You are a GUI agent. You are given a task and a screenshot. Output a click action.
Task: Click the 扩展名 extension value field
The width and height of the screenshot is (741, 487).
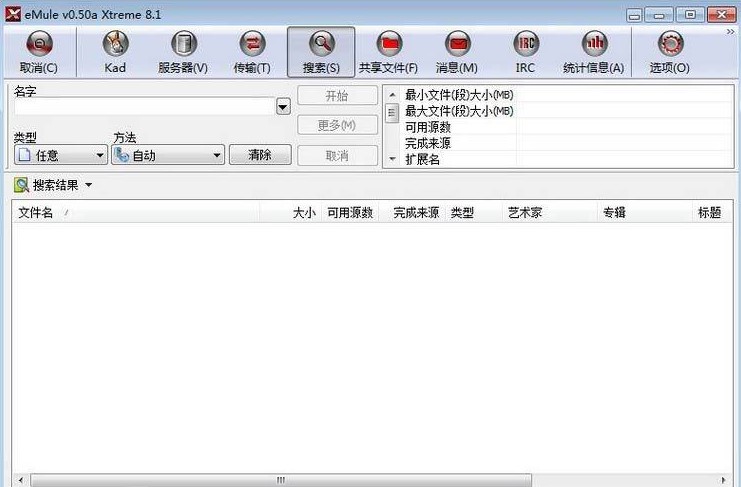[624, 159]
